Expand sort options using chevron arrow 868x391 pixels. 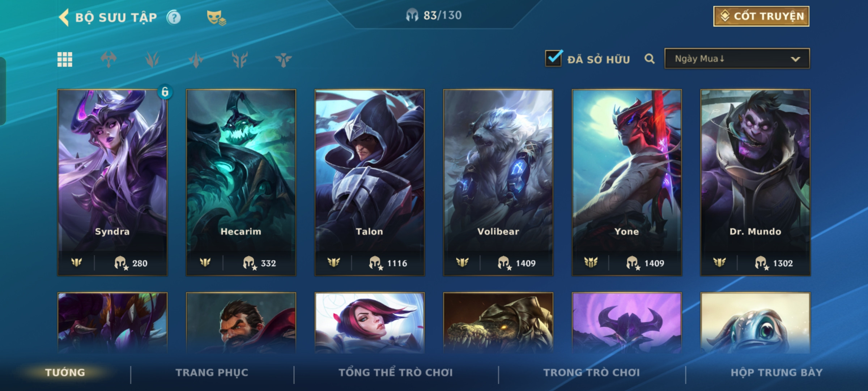pyautogui.click(x=795, y=59)
